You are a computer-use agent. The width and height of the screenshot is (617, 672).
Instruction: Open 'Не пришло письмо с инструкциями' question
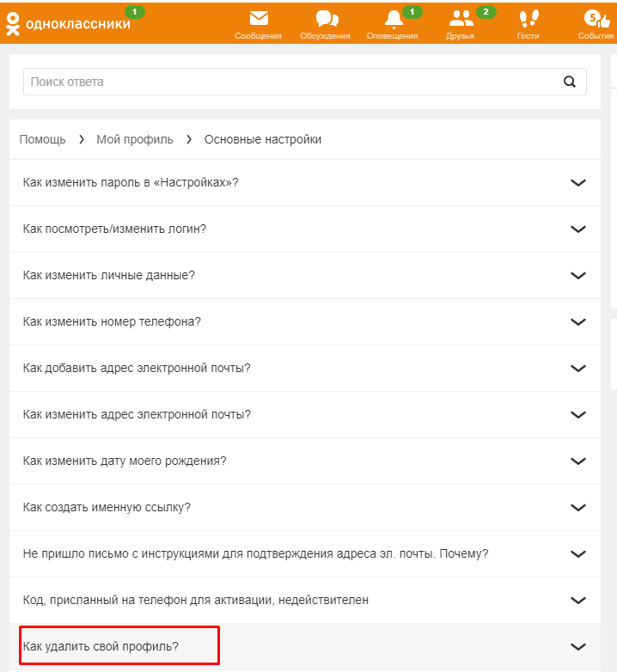click(x=255, y=553)
